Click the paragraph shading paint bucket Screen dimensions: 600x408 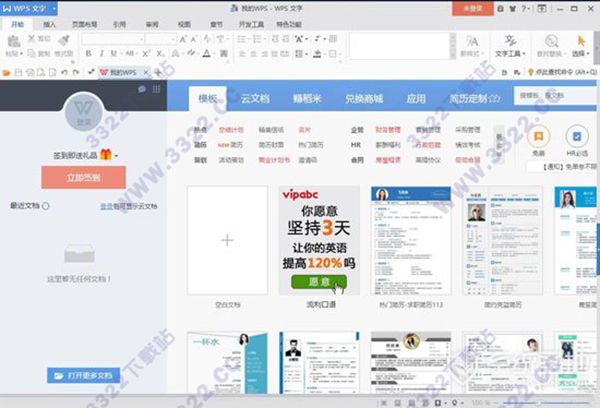(317, 54)
